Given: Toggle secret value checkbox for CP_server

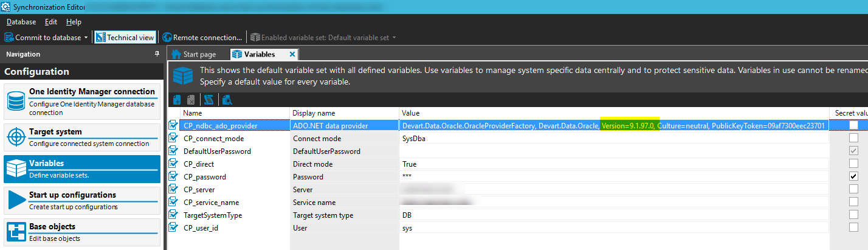Looking at the screenshot, I should click(x=854, y=189).
